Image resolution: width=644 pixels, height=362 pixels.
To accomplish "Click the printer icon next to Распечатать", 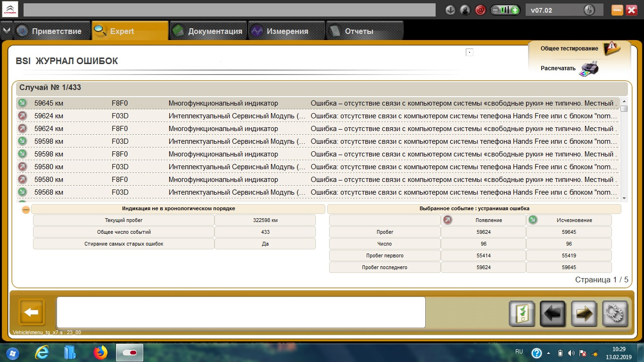I will tap(589, 69).
